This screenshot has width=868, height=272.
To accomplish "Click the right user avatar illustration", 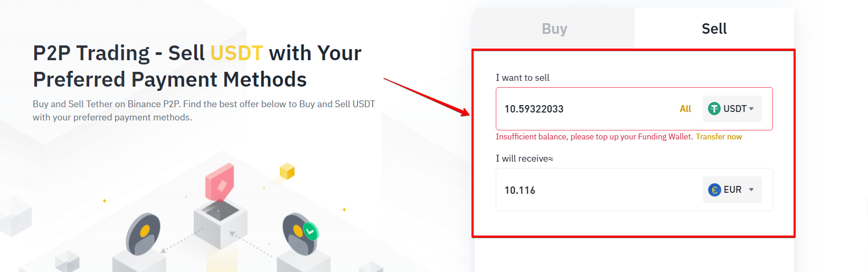I will point(300,233).
